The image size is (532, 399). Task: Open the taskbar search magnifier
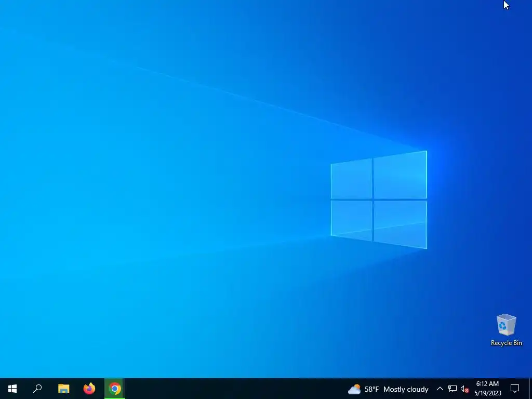[37, 389]
